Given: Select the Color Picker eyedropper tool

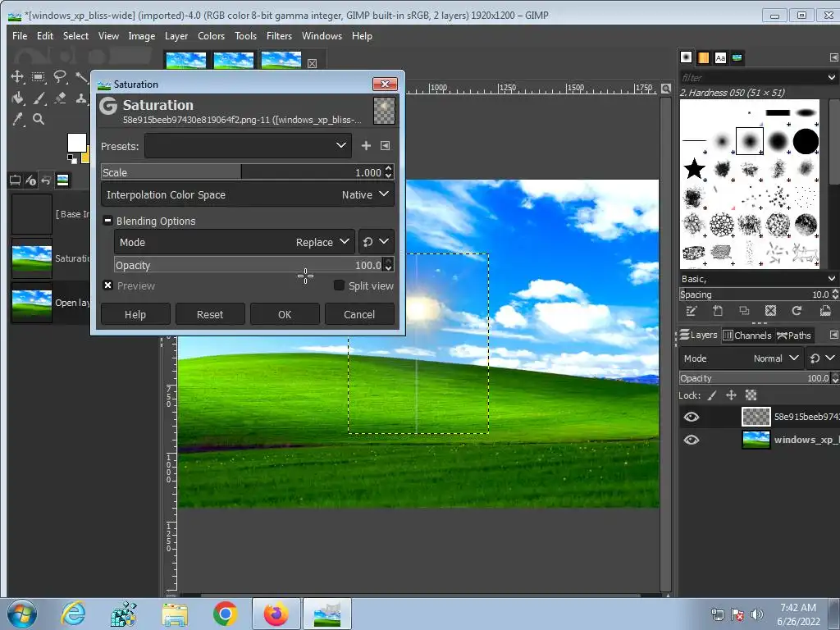Looking at the screenshot, I should (x=17, y=119).
